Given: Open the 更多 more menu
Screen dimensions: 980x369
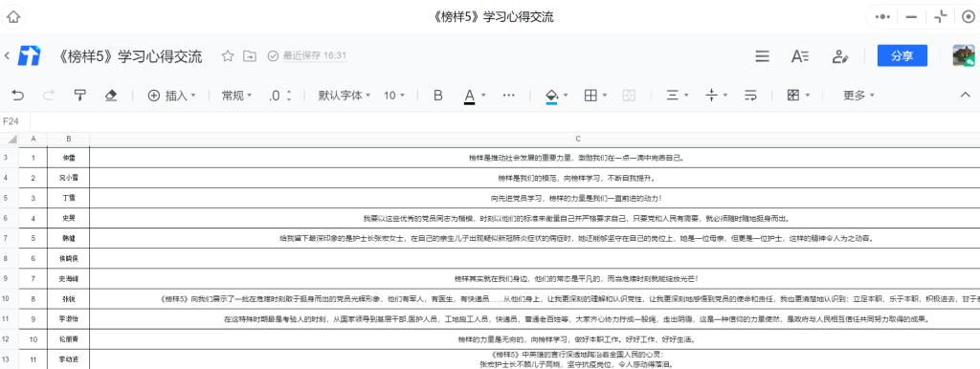Looking at the screenshot, I should pyautogui.click(x=858, y=96).
